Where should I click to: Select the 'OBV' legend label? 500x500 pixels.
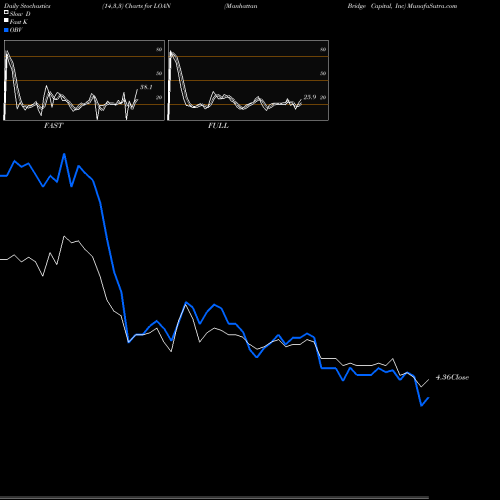click(x=16, y=30)
